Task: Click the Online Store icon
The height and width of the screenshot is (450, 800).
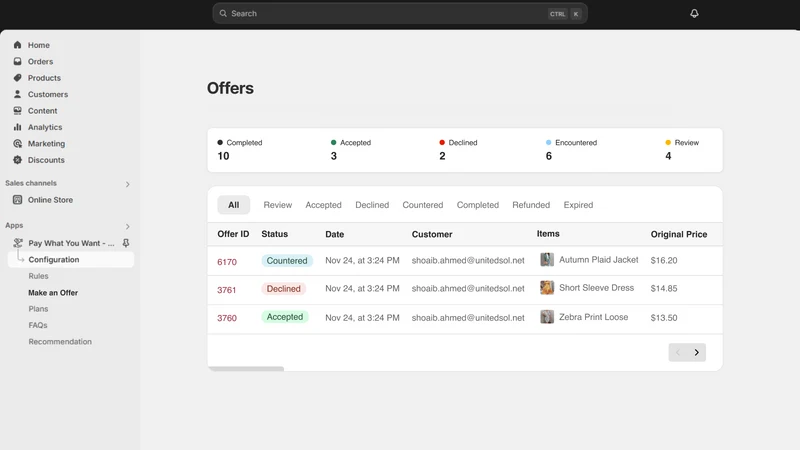Action: (17, 199)
